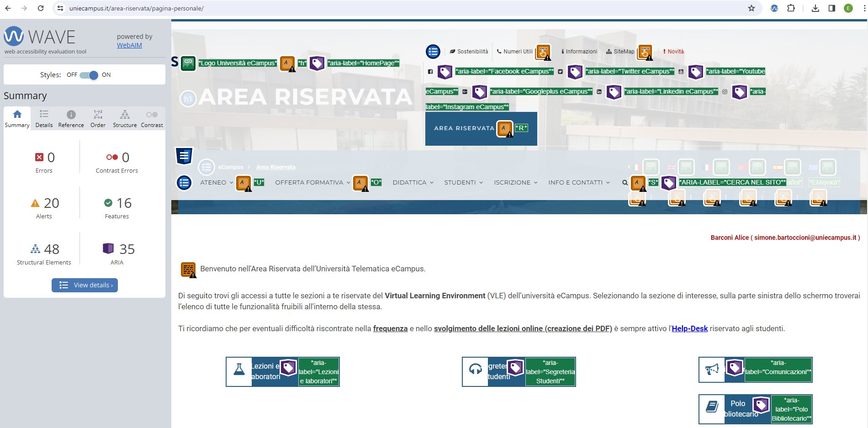
Task: Open the WebAIM link
Action: (x=129, y=45)
